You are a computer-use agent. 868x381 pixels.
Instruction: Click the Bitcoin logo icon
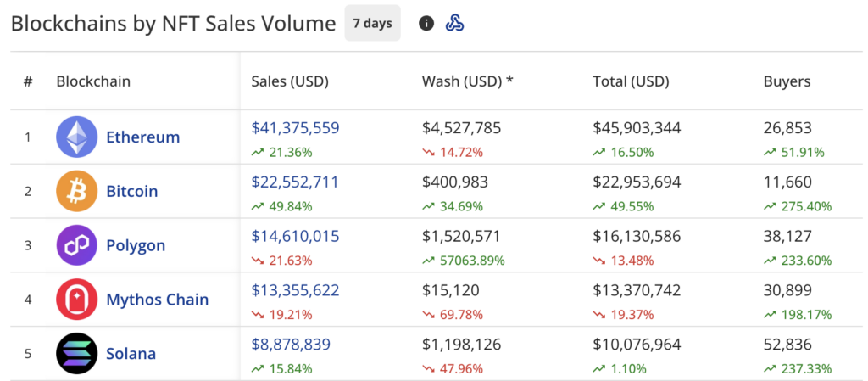tap(77, 191)
